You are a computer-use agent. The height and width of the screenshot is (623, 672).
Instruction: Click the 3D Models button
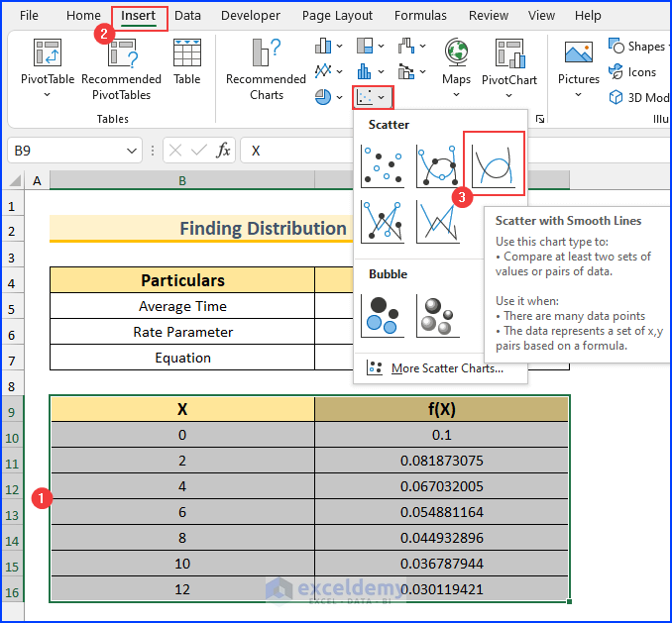(638, 98)
